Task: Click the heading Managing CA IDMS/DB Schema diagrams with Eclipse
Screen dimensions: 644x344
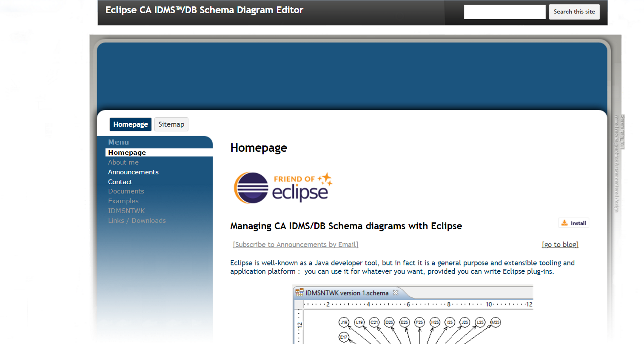Action: click(346, 226)
